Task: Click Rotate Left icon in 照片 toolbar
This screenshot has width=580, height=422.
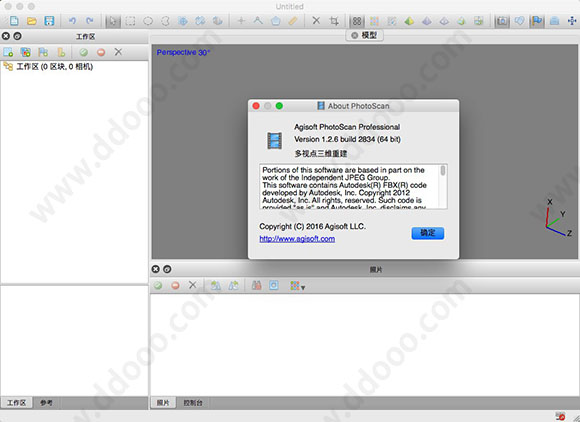Action: click(x=216, y=285)
